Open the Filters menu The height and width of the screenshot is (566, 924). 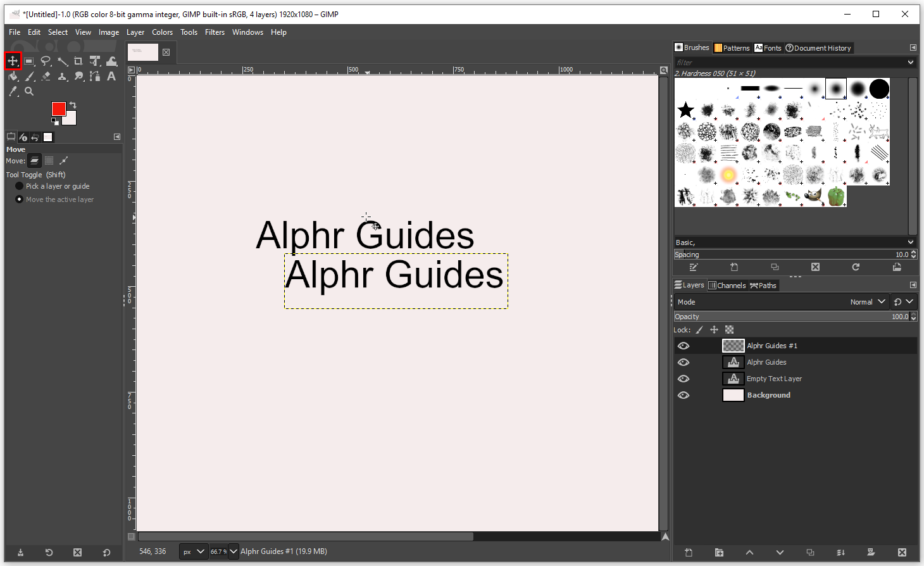[215, 32]
